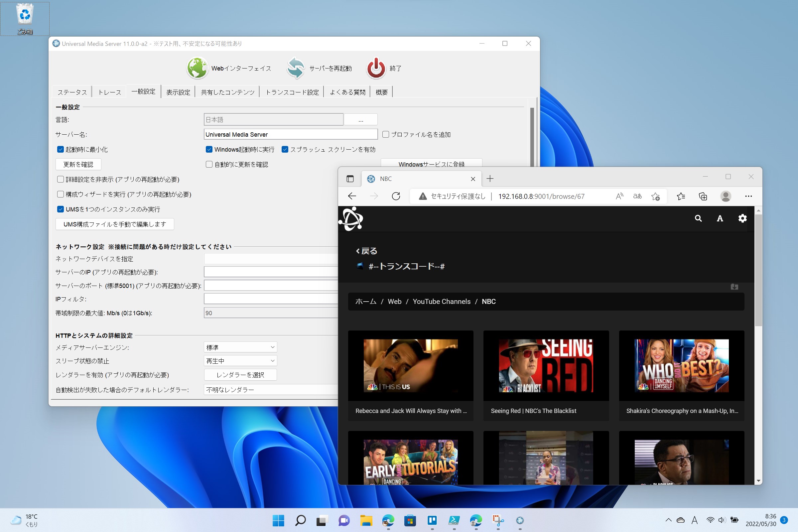This screenshot has height=532, width=798.
Task: Open web interface settings via gear icon
Action: (x=742, y=218)
